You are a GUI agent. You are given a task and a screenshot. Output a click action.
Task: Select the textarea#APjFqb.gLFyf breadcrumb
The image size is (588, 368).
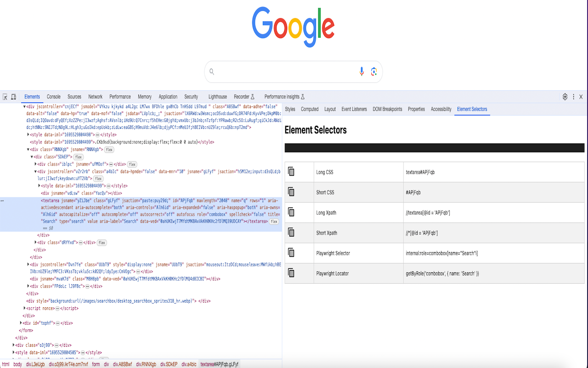219,364
